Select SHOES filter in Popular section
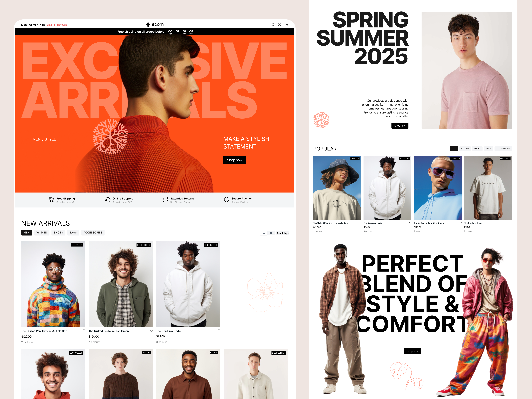Viewport: 532px width, 399px height. click(x=477, y=149)
